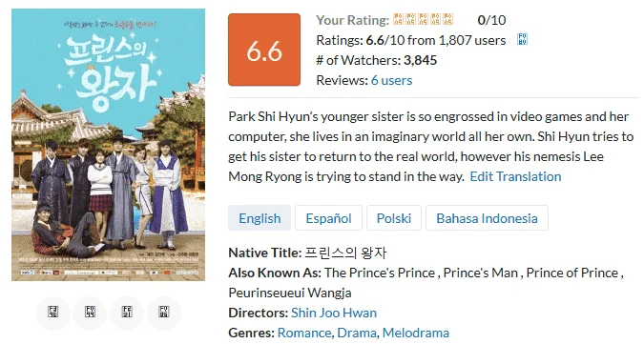Switch synopsis to Bahasa Indonesia
Viewport: 644px width, 344px height.
[487, 218]
